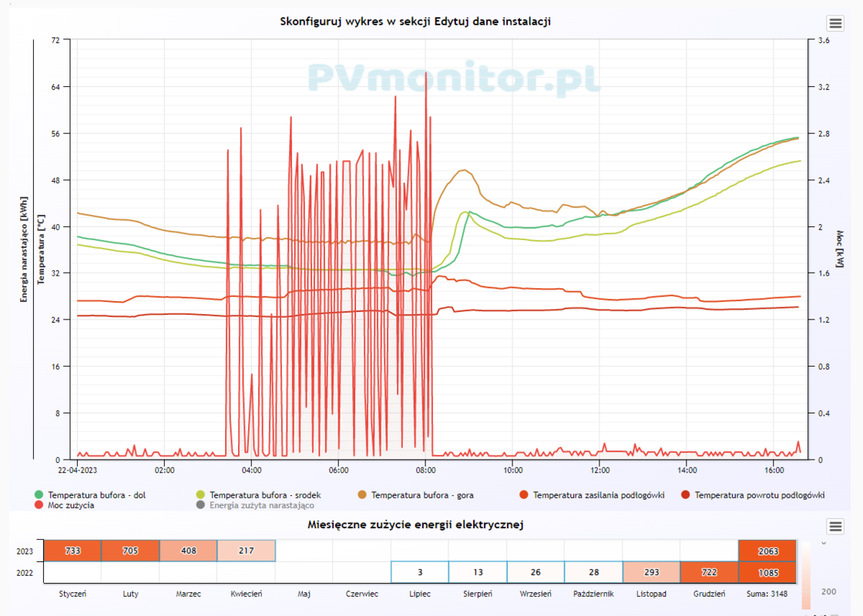Click the 2023 total cell showing 2063
Viewport: 863px width, 616px height.
click(x=767, y=551)
